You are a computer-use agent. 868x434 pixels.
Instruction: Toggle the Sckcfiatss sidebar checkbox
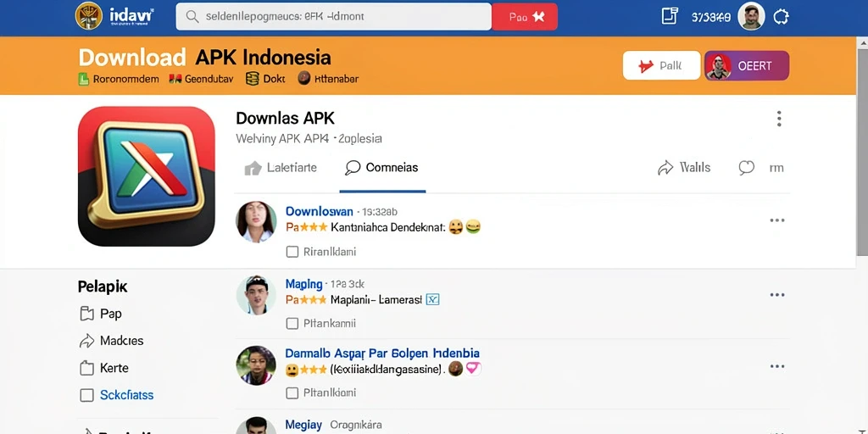pos(87,395)
